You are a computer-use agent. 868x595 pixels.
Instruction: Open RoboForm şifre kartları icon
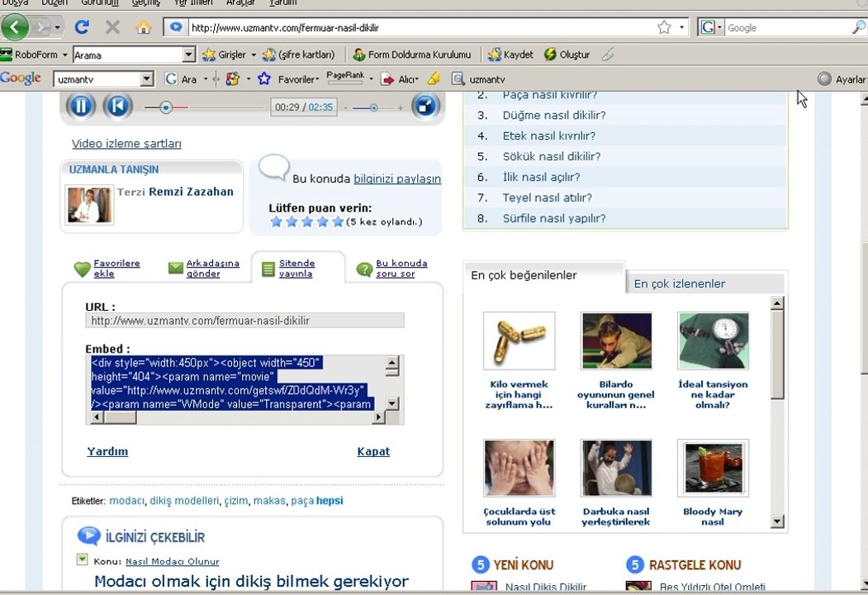pyautogui.click(x=269, y=55)
